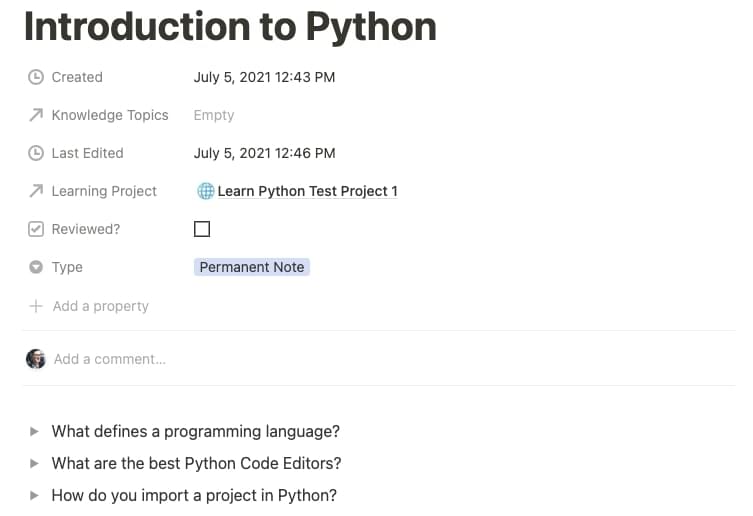
Task: Click the plus icon for Add a property
Action: click(x=36, y=306)
